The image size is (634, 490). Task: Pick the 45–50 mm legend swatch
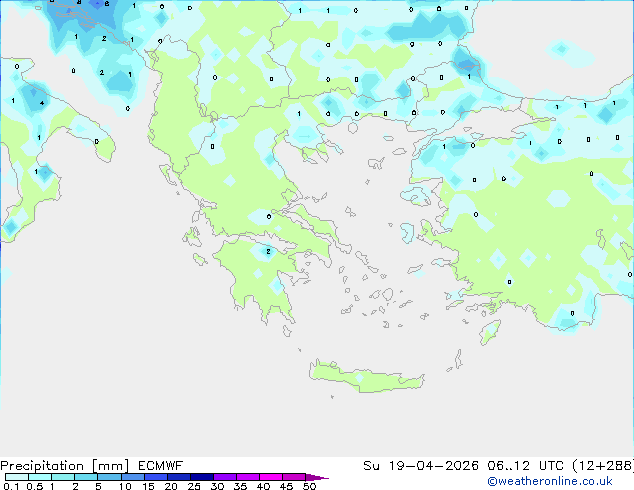[294, 477]
